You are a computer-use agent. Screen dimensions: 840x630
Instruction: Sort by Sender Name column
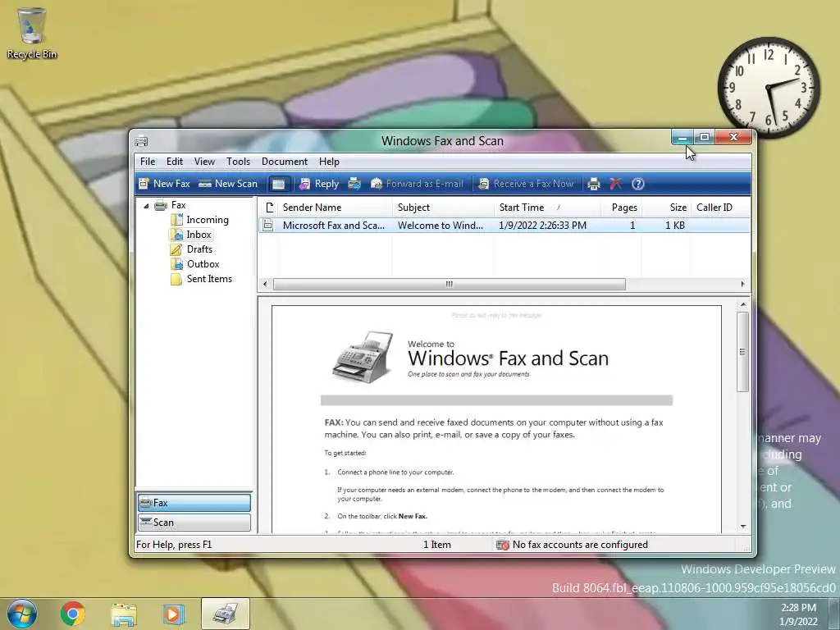coord(336,208)
